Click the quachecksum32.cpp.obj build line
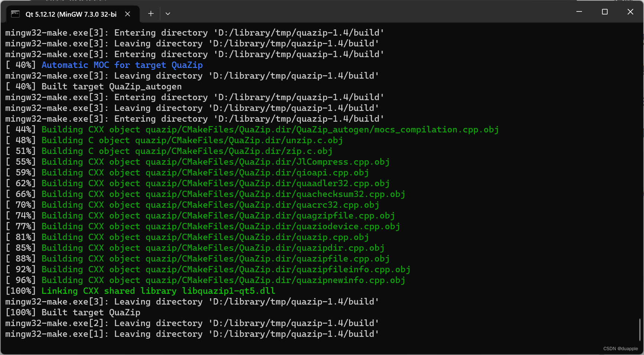The image size is (644, 355). 205,194
